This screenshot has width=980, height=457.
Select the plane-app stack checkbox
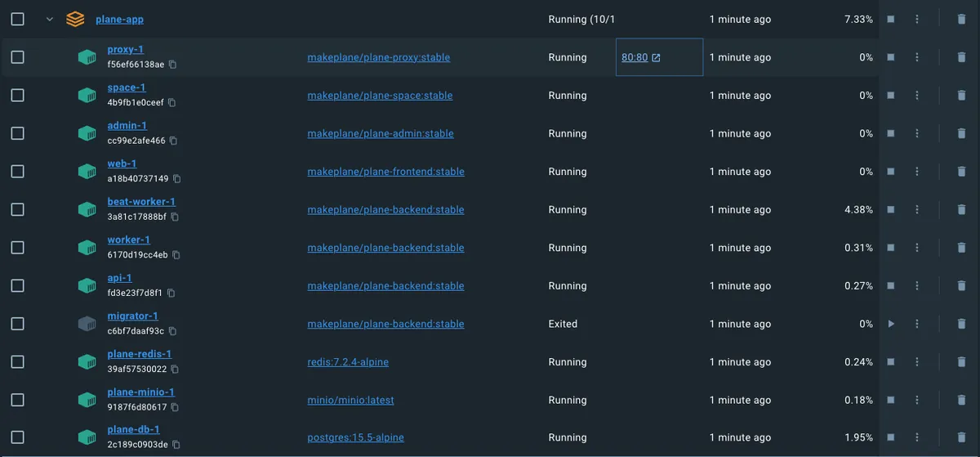pos(17,20)
